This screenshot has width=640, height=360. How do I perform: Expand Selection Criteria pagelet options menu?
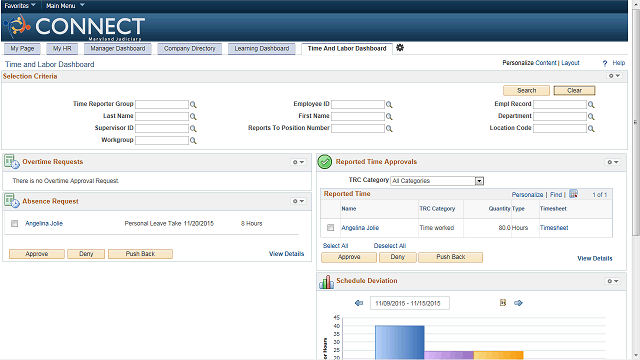point(614,76)
